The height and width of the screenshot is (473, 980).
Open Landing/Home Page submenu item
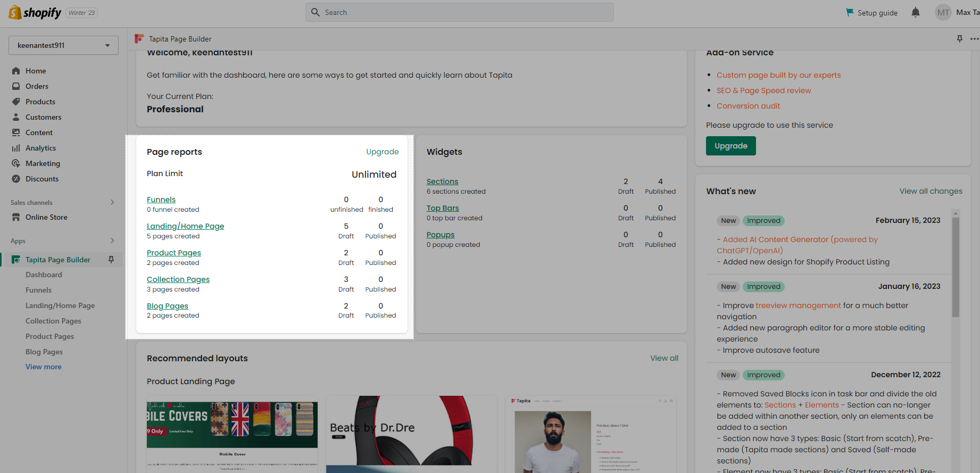point(60,305)
